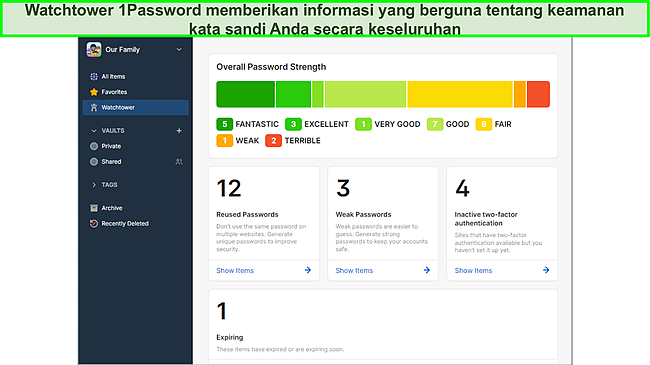
Task: Add a new vault with plus icon
Action: (x=179, y=131)
